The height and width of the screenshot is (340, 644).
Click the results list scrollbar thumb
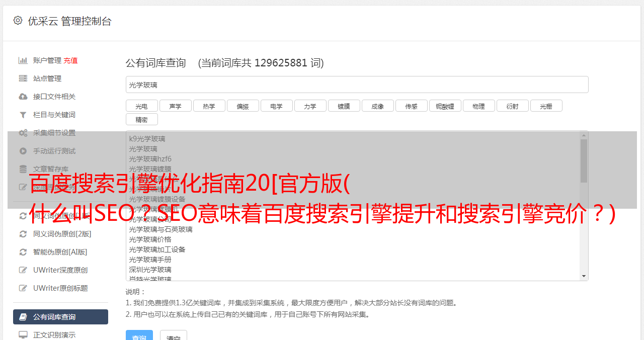click(x=584, y=160)
